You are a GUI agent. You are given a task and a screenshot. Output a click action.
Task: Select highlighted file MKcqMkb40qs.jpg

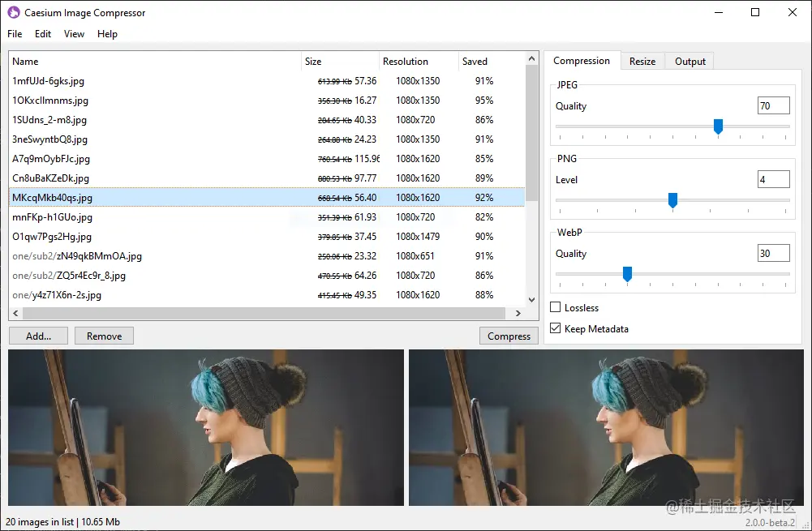pos(267,197)
